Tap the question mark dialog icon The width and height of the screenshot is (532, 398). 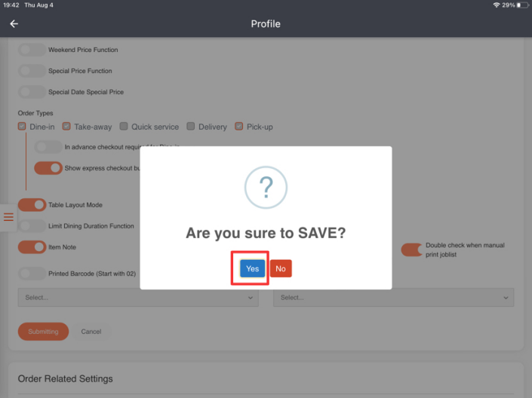coord(266,187)
